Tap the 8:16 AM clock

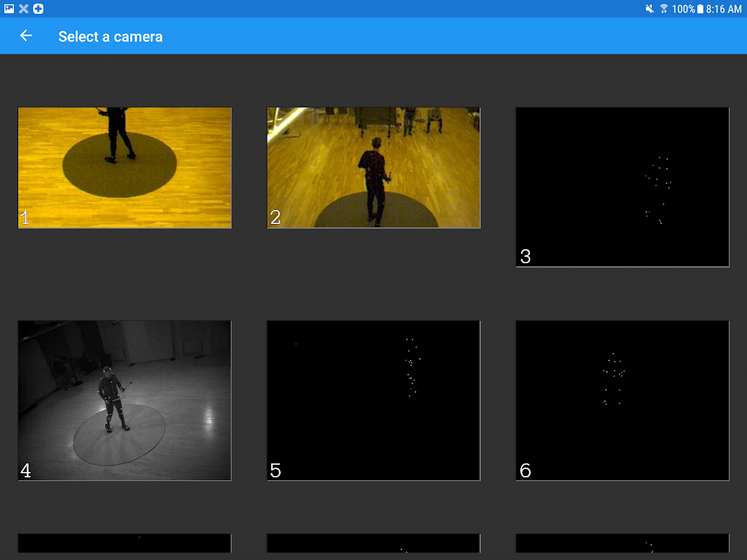click(x=724, y=8)
